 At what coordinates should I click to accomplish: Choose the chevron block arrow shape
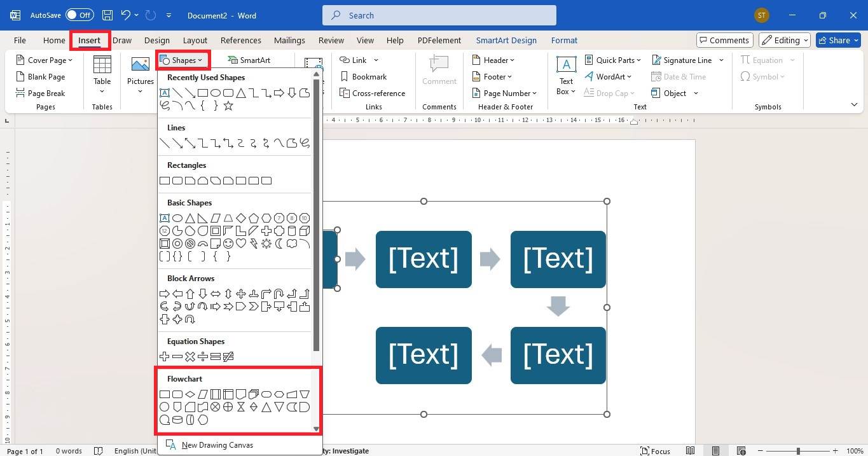[x=254, y=307]
